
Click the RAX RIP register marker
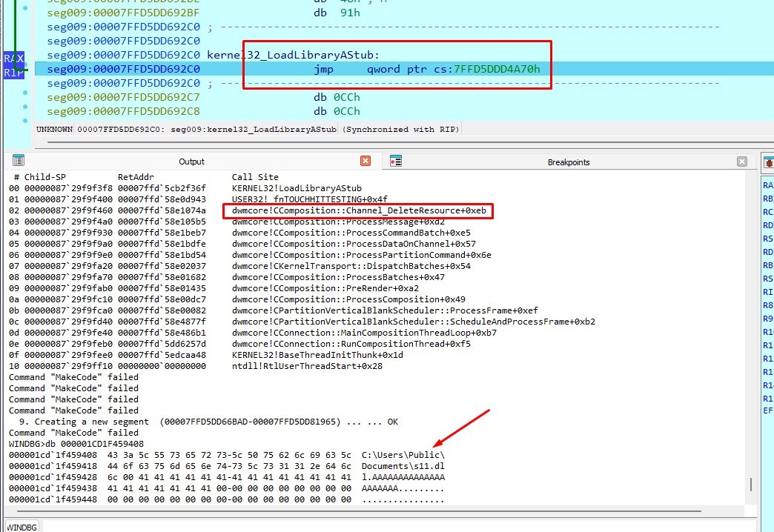coord(14,65)
